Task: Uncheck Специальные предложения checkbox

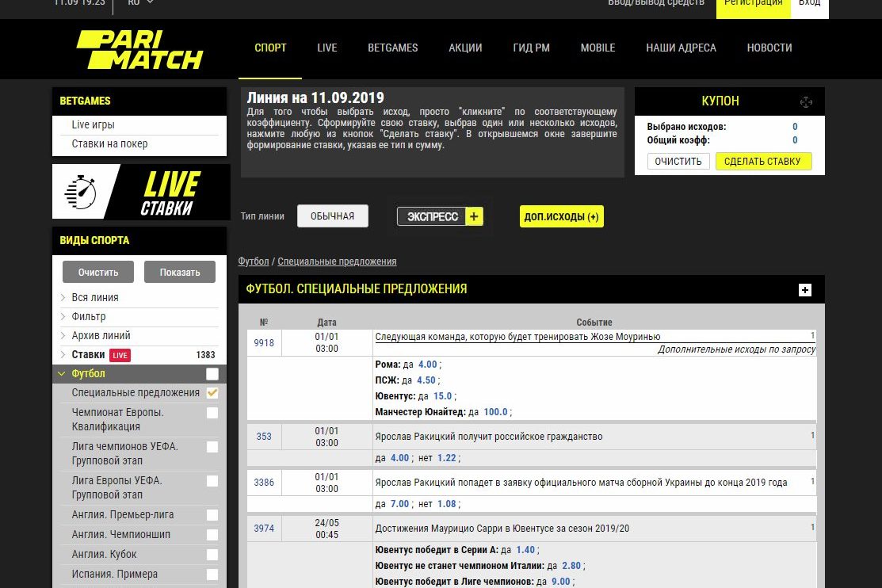Action: pos(212,393)
